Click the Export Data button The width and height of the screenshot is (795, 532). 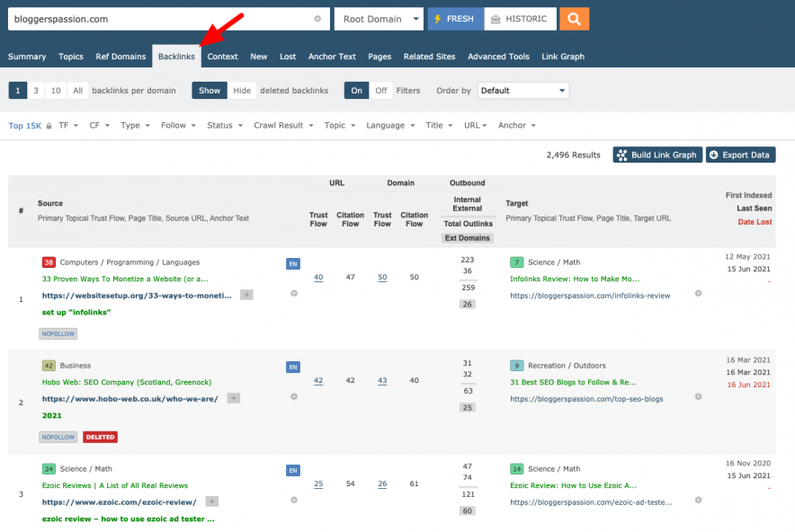click(x=740, y=155)
